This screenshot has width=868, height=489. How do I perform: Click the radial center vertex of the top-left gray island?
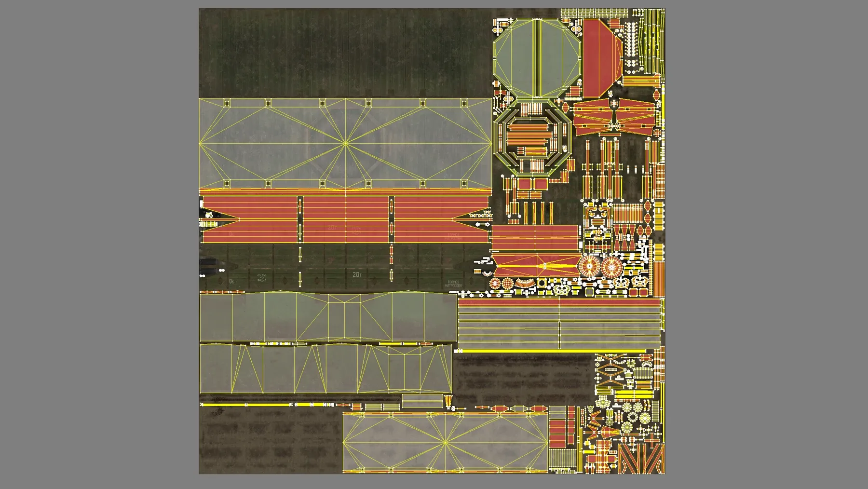[x=346, y=143]
